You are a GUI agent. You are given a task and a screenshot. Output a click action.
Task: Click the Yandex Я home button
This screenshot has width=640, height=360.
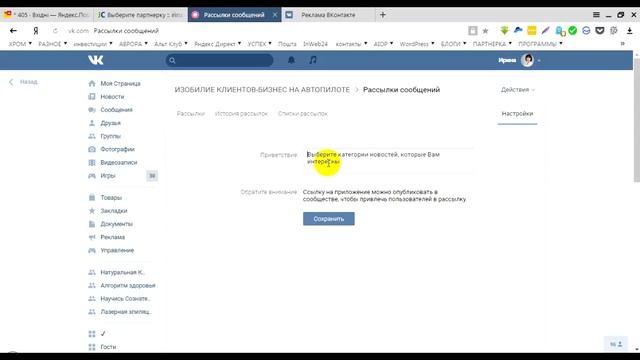pos(36,31)
